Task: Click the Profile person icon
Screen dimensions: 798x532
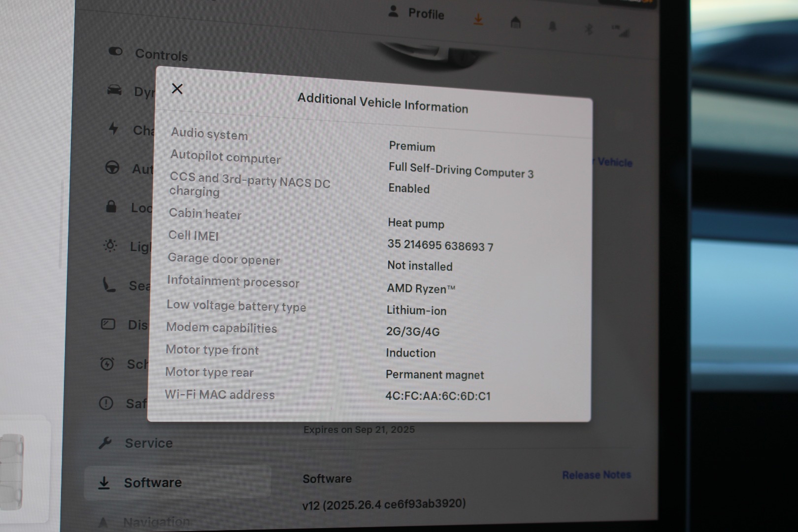Action: (393, 11)
